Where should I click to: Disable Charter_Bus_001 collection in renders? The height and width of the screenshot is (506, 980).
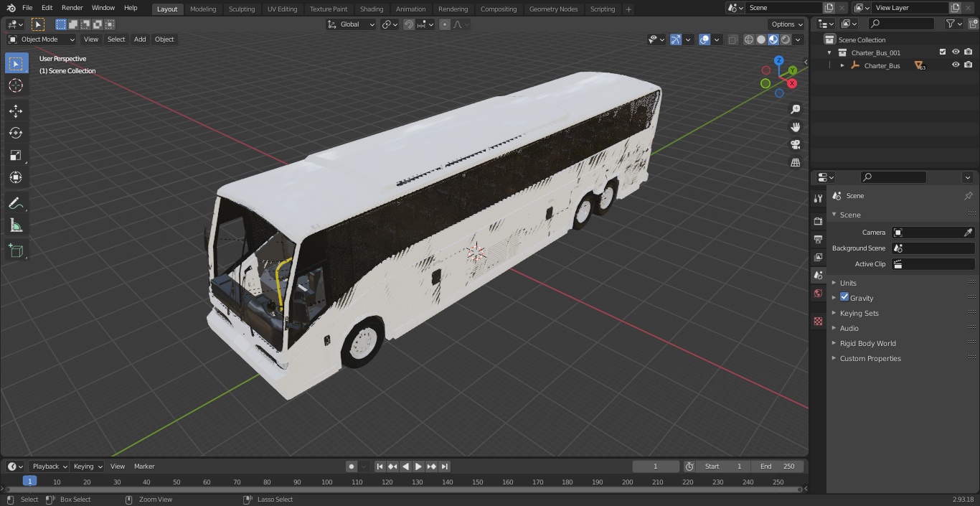pyautogui.click(x=968, y=52)
